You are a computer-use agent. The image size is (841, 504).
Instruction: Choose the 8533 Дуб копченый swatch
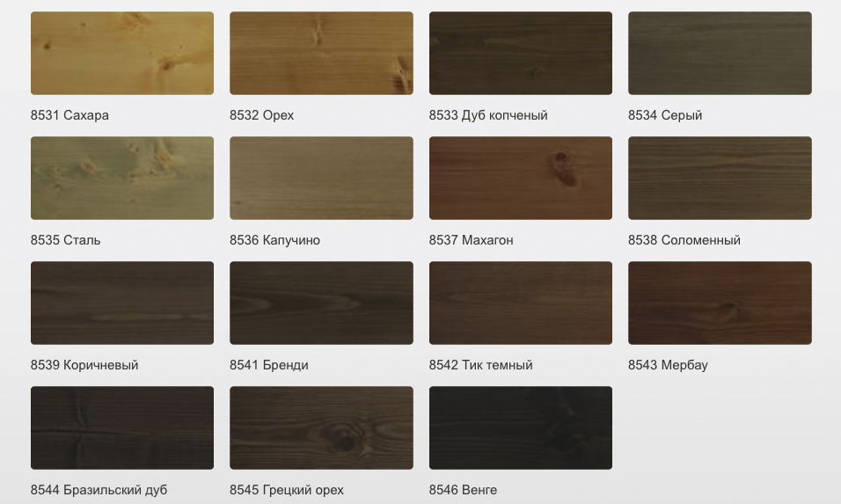coord(521,53)
